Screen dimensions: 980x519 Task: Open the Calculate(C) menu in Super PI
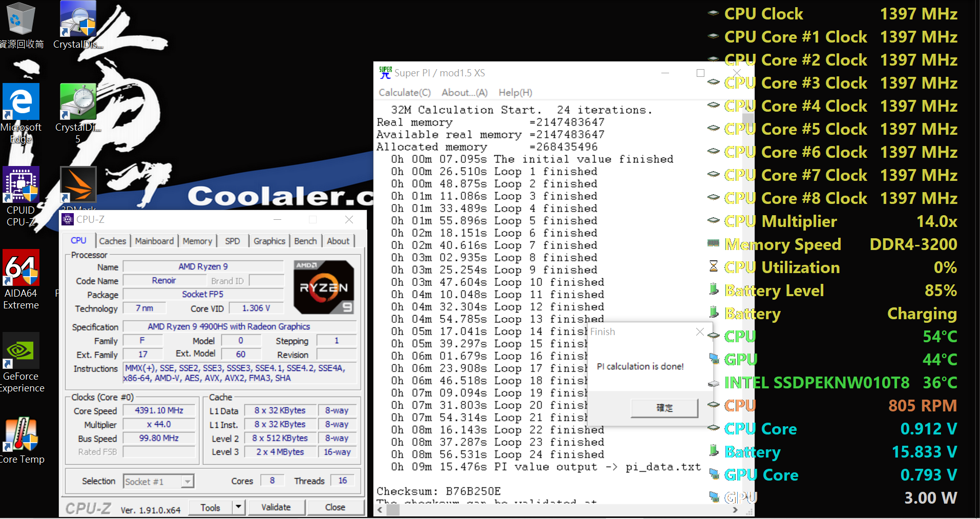tap(404, 92)
